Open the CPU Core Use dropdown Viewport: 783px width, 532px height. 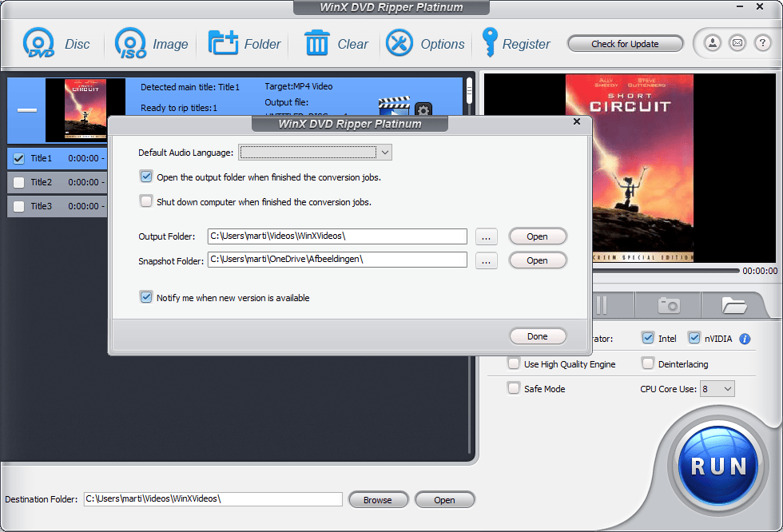pos(717,389)
